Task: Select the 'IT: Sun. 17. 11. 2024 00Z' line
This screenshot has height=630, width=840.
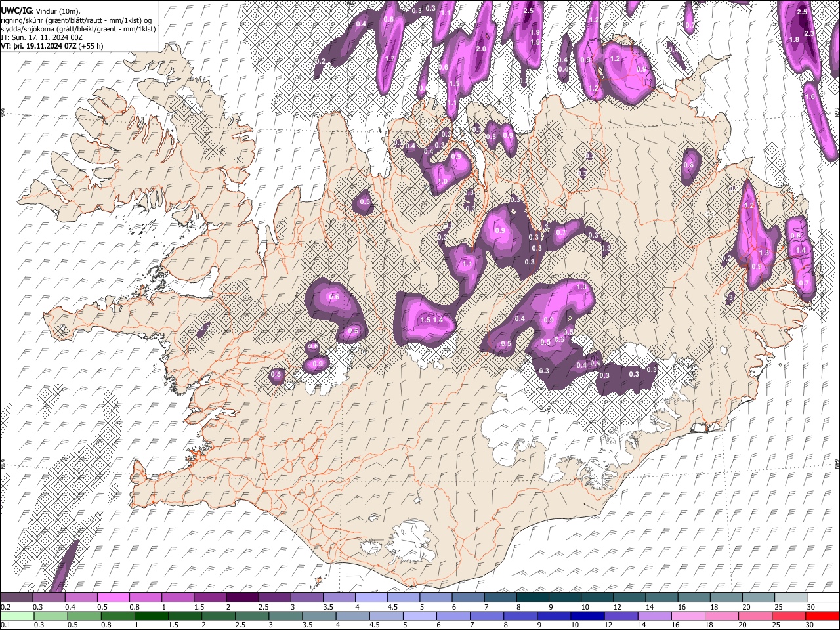Action: (41, 38)
